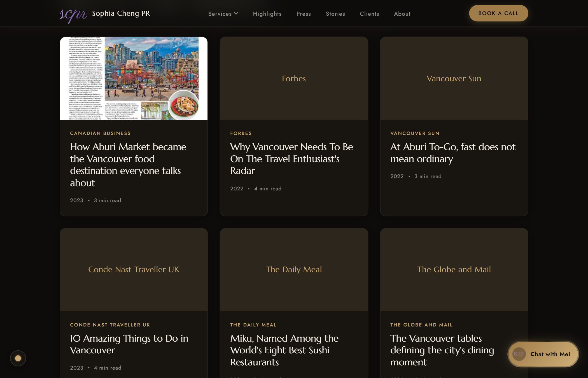The image size is (588, 378).
Task: Click the VANCOUVER SUN category label
Action: tap(415, 133)
